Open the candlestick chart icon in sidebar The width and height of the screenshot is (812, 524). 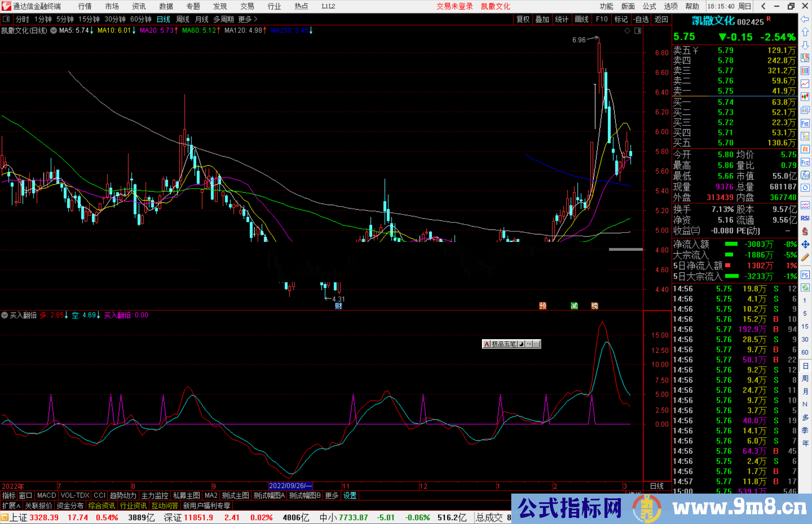coord(805,97)
